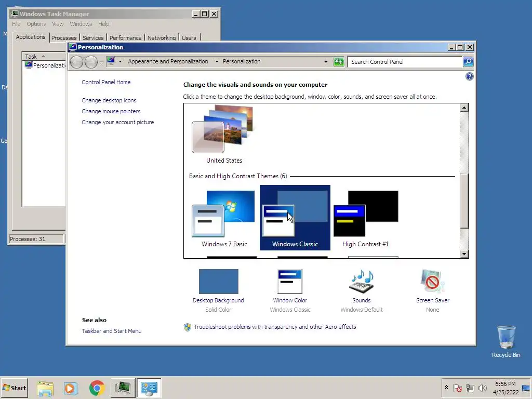Click the Personalization icon in Task Manager list
The image size is (532, 399).
coord(29,65)
